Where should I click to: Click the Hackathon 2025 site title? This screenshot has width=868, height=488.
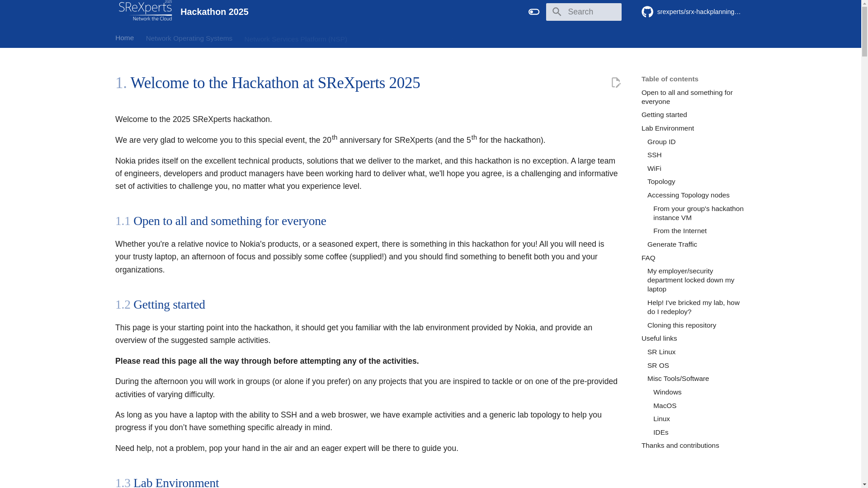click(x=214, y=12)
